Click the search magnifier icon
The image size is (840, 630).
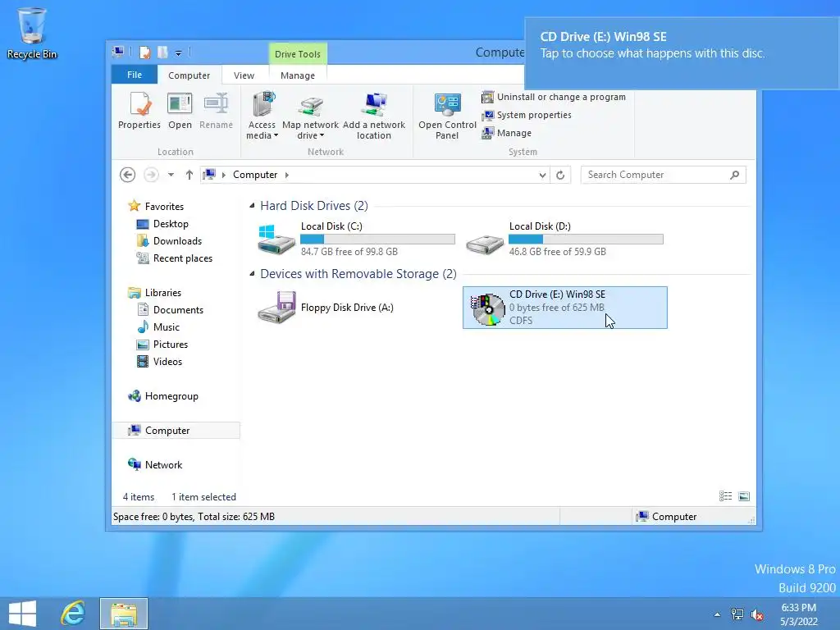coord(734,175)
